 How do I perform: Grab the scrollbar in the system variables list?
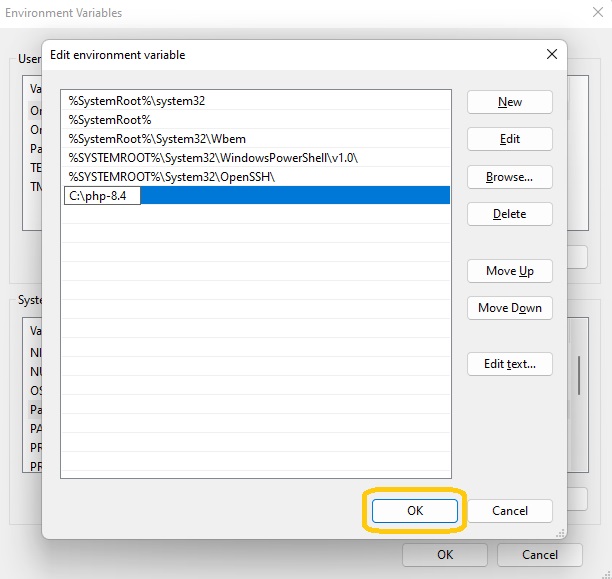(579, 376)
